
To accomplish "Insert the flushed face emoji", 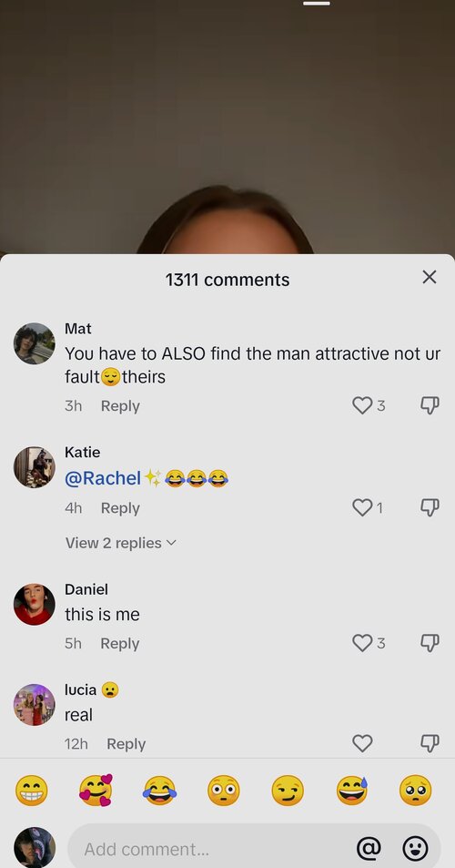I will (x=224, y=790).
